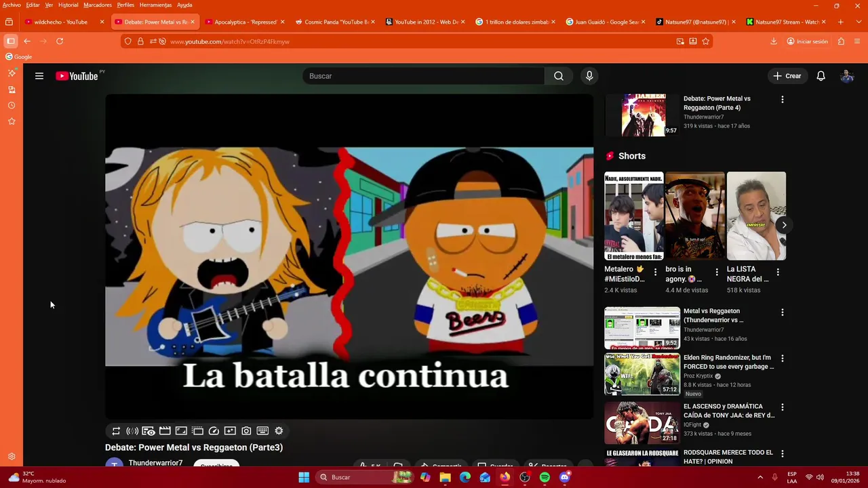Open a new browser tab
The height and width of the screenshot is (488, 868).
(841, 22)
